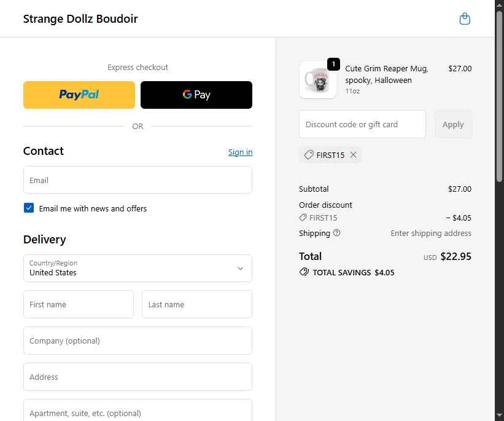This screenshot has height=421, width=504.
Task: Remove the FIRST15 discount code tag
Action: [x=353, y=155]
